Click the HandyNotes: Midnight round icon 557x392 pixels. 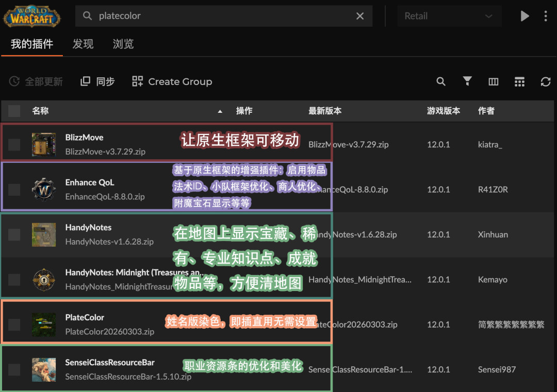[44, 280]
